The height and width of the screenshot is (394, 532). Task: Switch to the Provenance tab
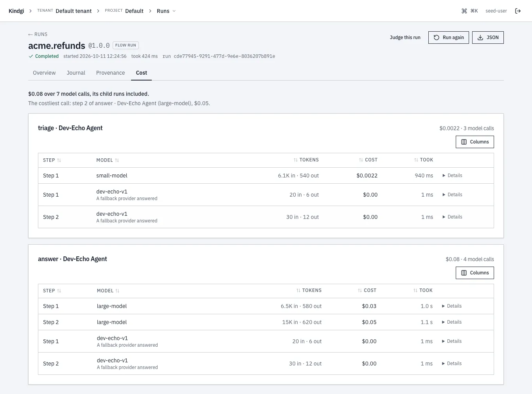click(110, 73)
